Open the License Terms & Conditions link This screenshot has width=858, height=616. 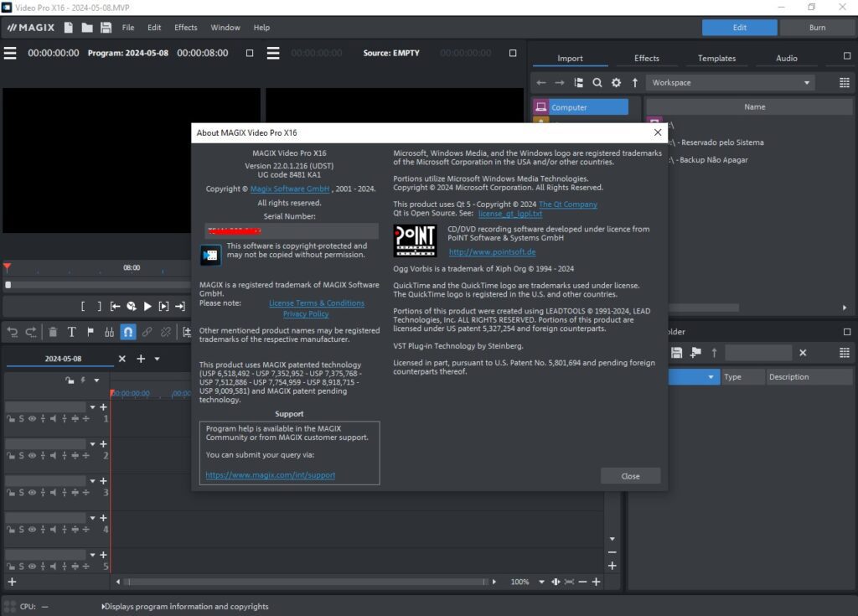click(x=316, y=303)
